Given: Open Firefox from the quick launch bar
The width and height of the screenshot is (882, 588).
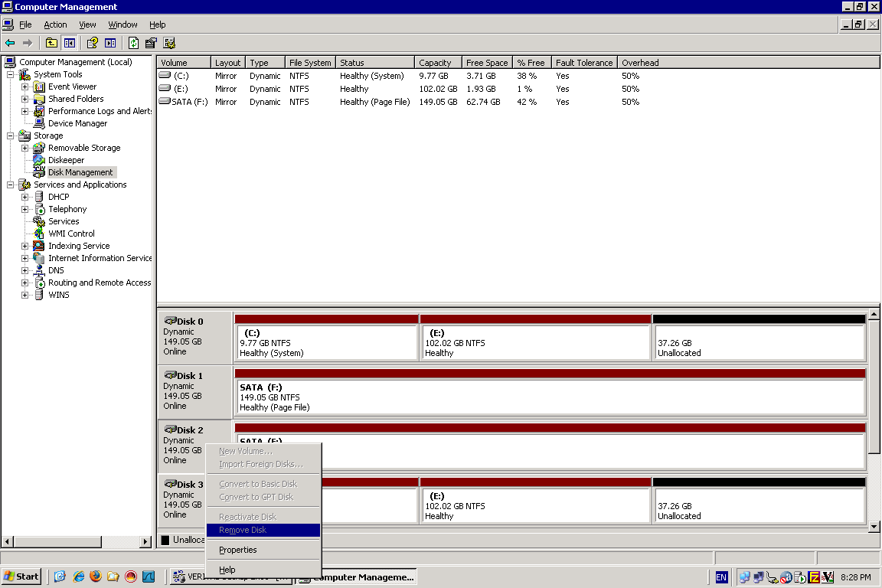Looking at the screenshot, I should click(x=96, y=577).
